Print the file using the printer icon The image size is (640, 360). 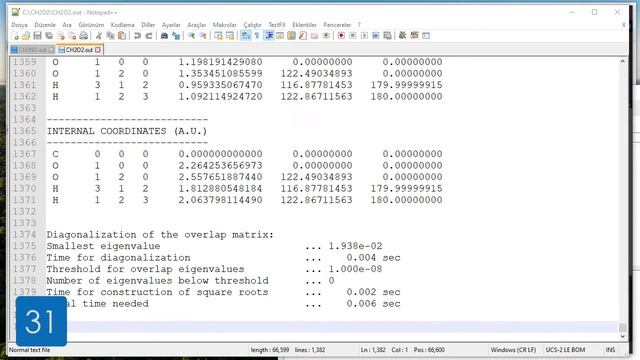tap(84, 36)
